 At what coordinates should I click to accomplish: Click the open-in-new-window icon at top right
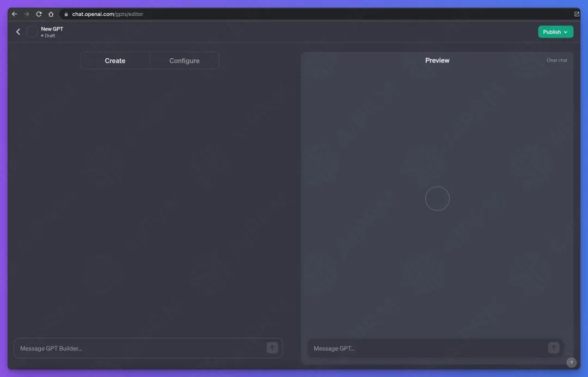[577, 14]
